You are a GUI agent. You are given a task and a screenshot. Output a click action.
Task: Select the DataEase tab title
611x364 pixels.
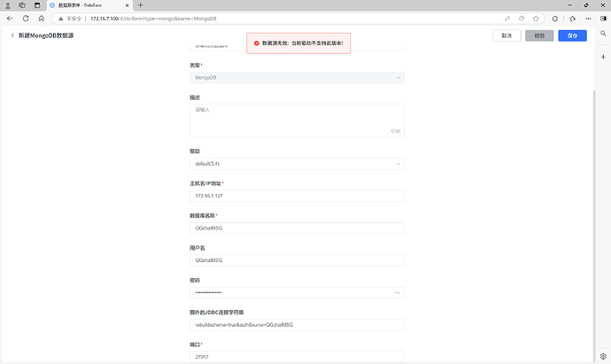tap(80, 5)
